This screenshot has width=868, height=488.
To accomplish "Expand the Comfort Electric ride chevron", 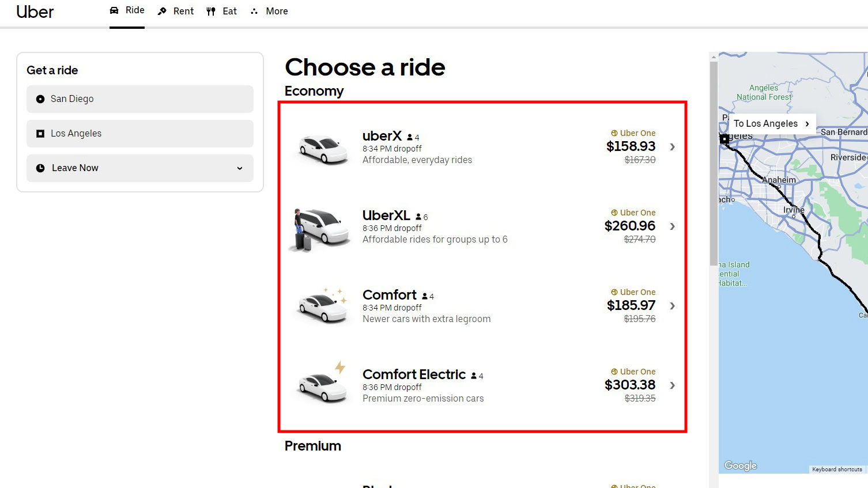I will click(672, 385).
